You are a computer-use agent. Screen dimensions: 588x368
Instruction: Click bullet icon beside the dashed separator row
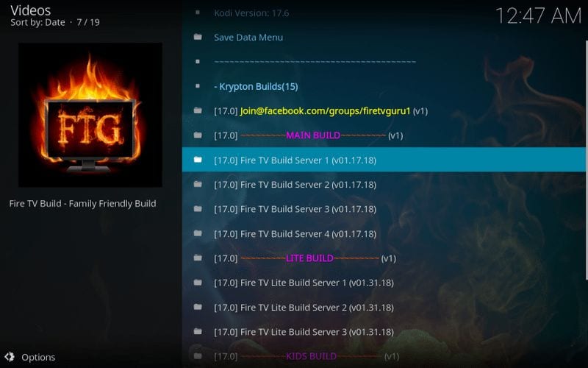click(198, 62)
